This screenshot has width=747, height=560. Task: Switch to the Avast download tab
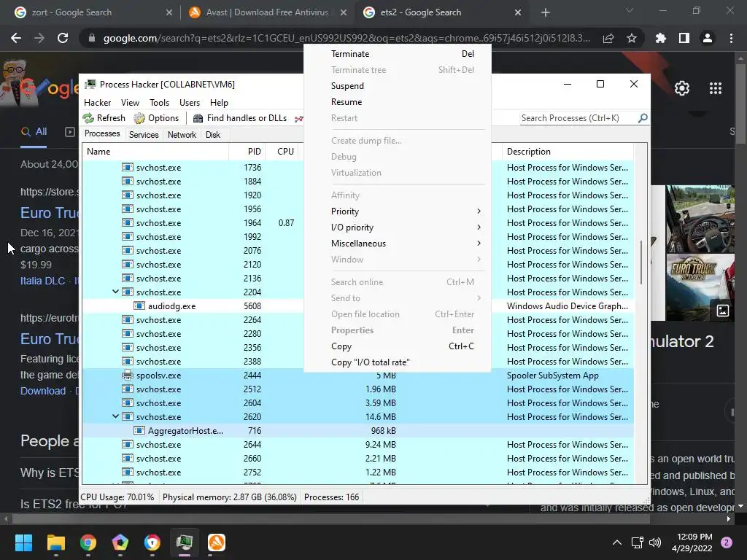click(267, 12)
